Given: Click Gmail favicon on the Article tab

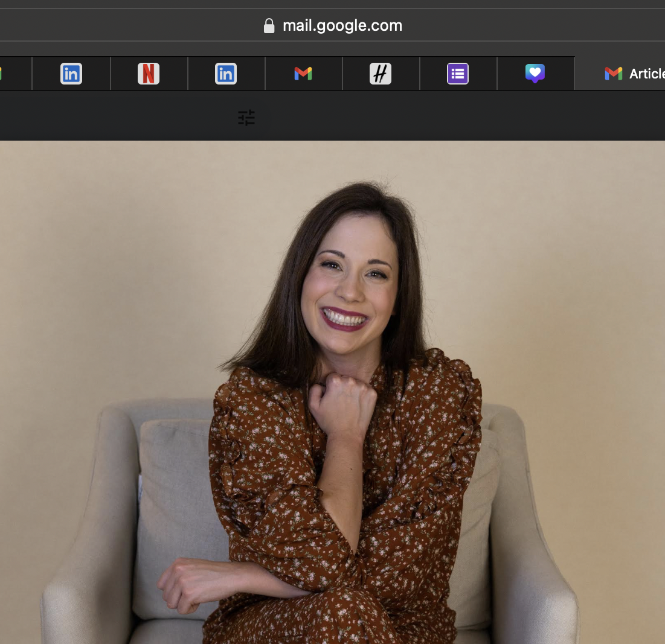Looking at the screenshot, I should pyautogui.click(x=613, y=74).
